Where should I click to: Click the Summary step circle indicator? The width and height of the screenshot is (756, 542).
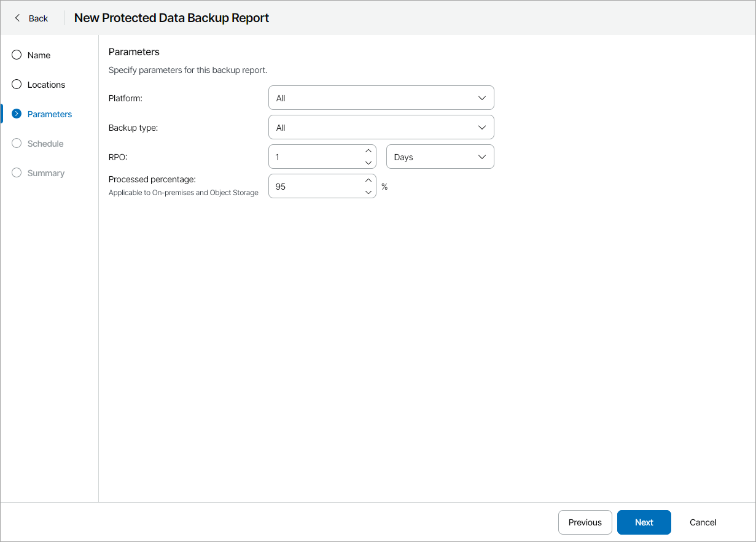click(16, 172)
